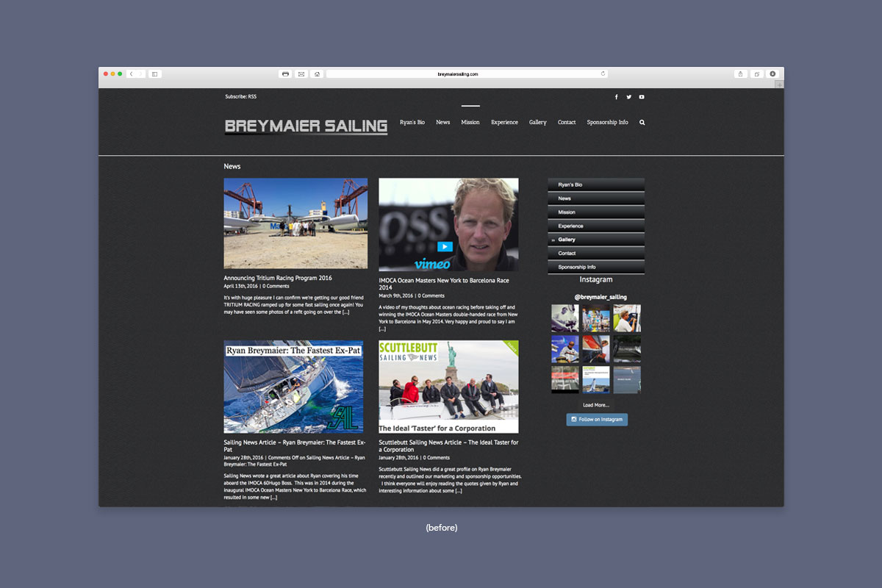
Task: Open the Twitter social icon link
Action: (628, 97)
